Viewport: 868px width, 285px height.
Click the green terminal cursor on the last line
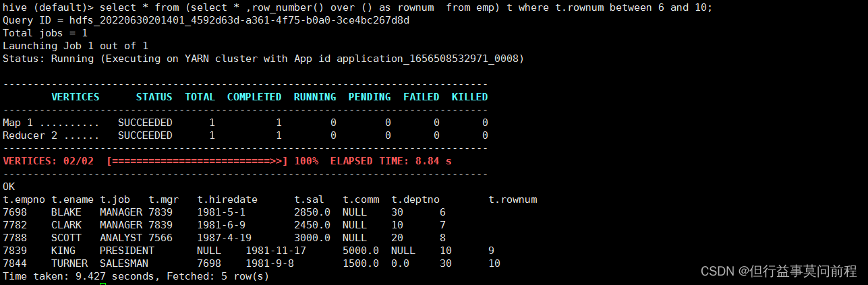pos(103,284)
